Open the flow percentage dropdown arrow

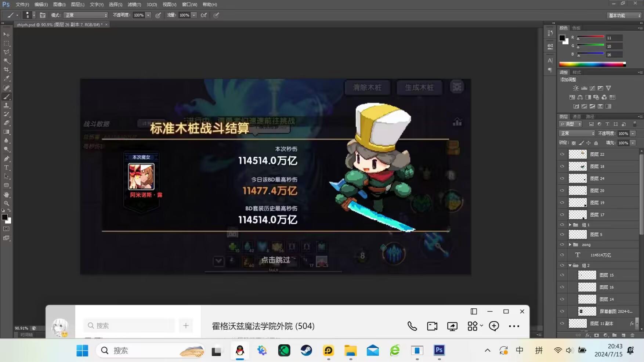[x=194, y=15]
